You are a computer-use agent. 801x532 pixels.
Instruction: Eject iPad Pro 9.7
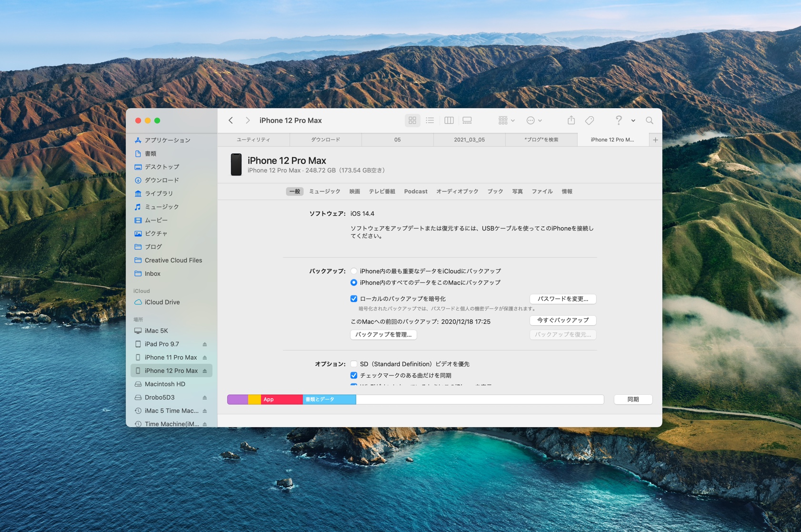click(x=205, y=344)
